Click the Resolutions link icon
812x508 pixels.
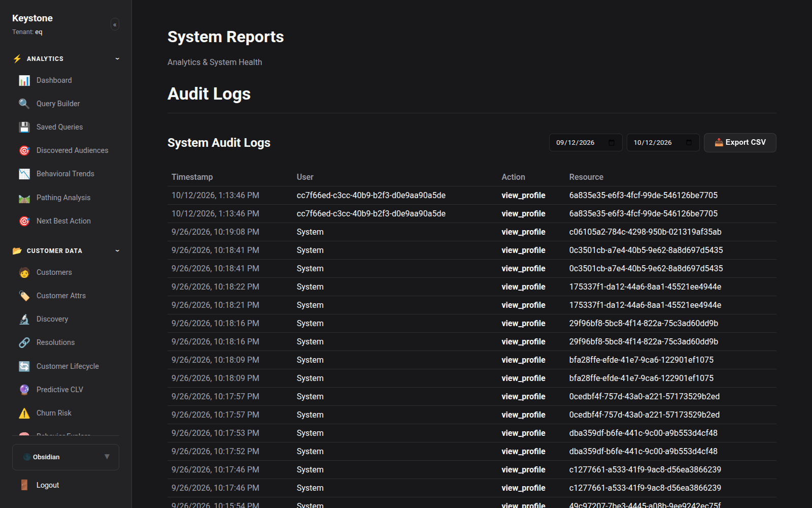point(24,342)
